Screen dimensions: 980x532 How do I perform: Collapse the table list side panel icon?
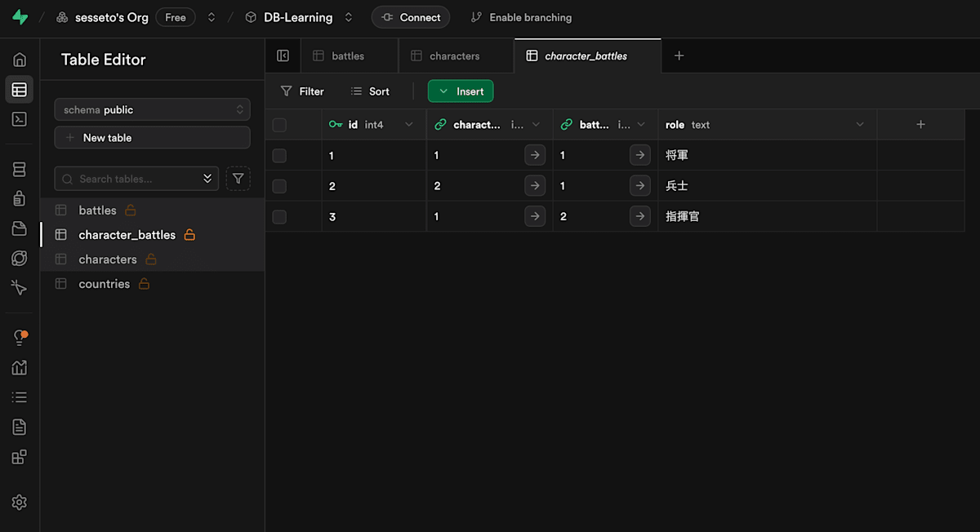(283, 56)
